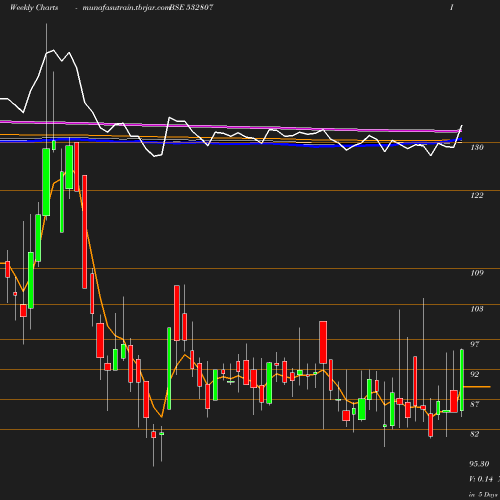Click the latest green candle at right
The width and height of the screenshot is (500, 500).
click(x=462, y=380)
